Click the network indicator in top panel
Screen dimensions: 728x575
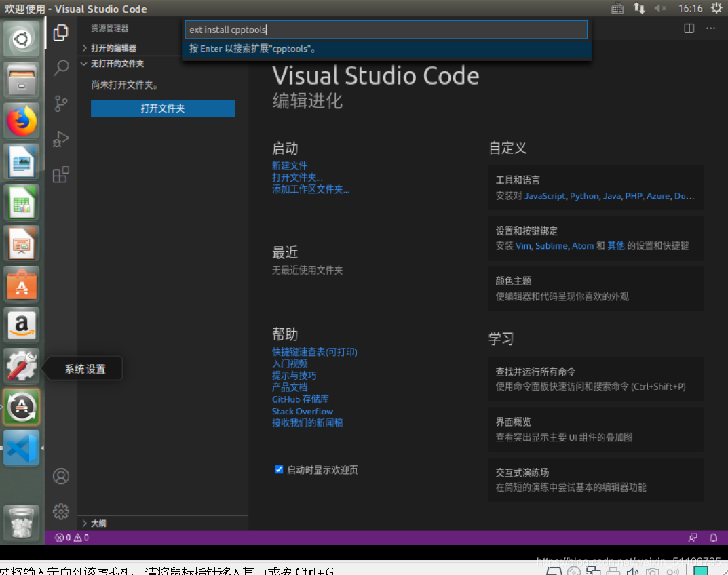coord(639,8)
